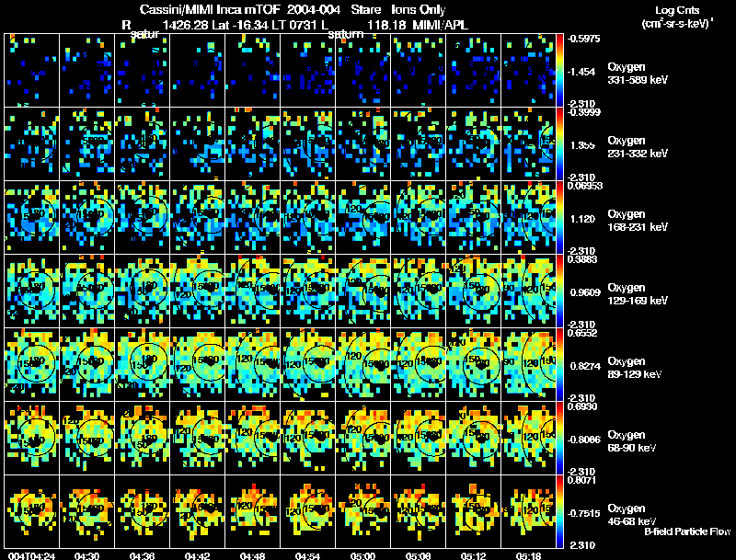Open the 231-332 keV image at 04:30
736x560 pixels.
tap(86, 144)
